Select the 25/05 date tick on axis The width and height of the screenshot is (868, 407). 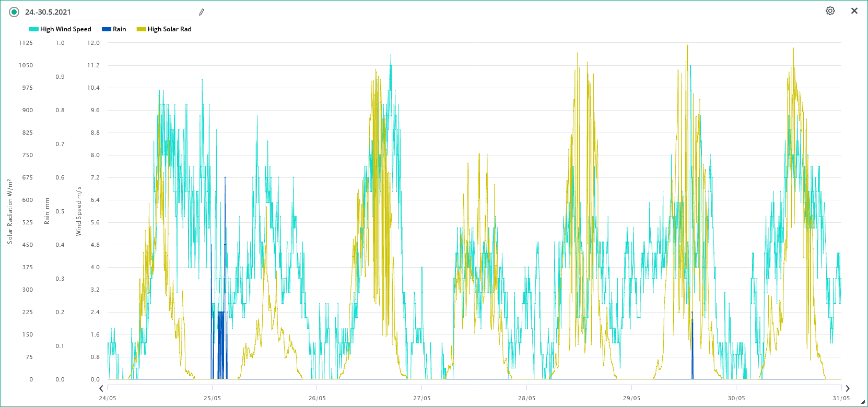212,398
